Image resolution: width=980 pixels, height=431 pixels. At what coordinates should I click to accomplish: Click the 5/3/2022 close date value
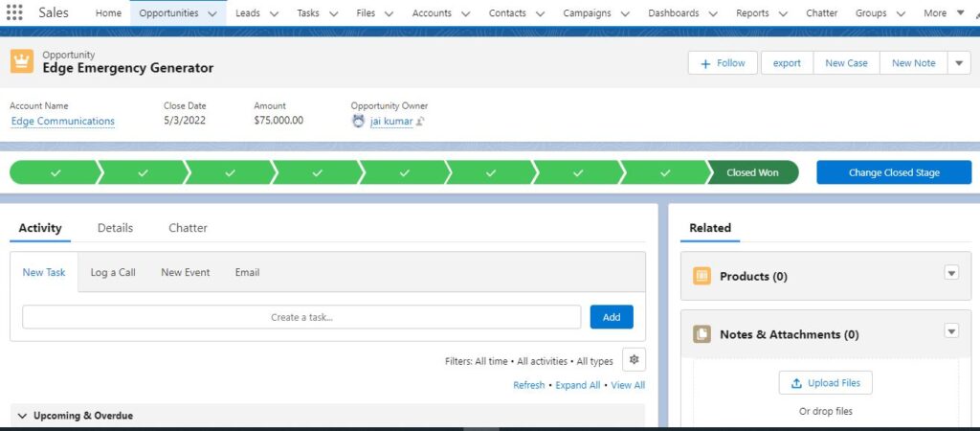185,120
